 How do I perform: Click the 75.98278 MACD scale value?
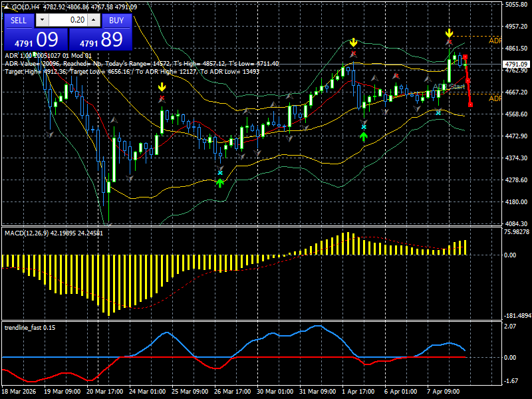[517, 232]
